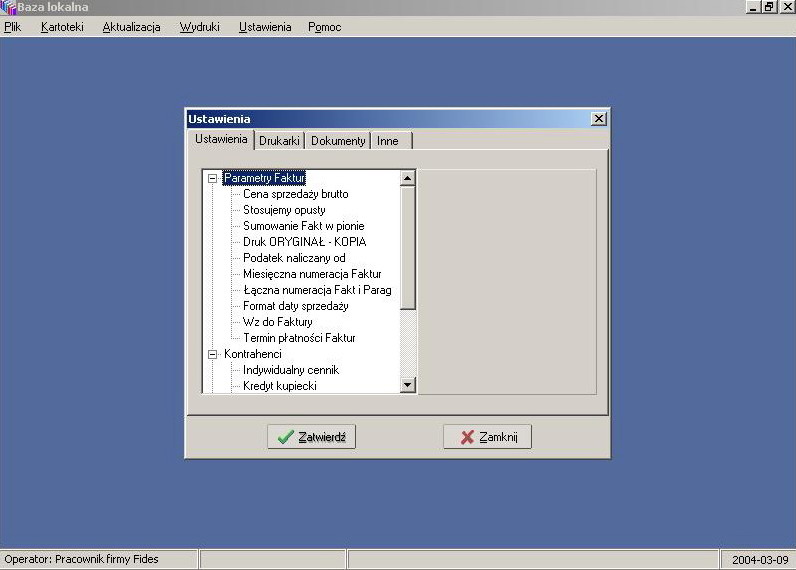Minimize the Baza lokalna window
This screenshot has width=796, height=570.
753,7
